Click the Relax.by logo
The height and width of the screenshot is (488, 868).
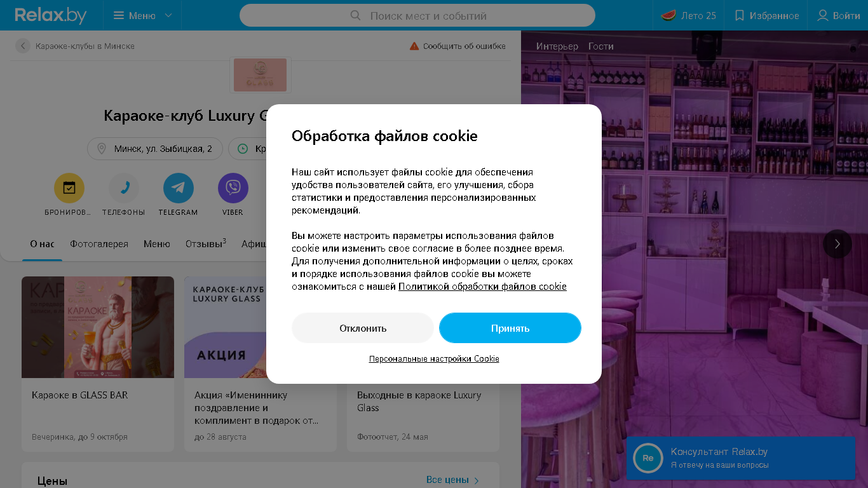[x=51, y=15]
